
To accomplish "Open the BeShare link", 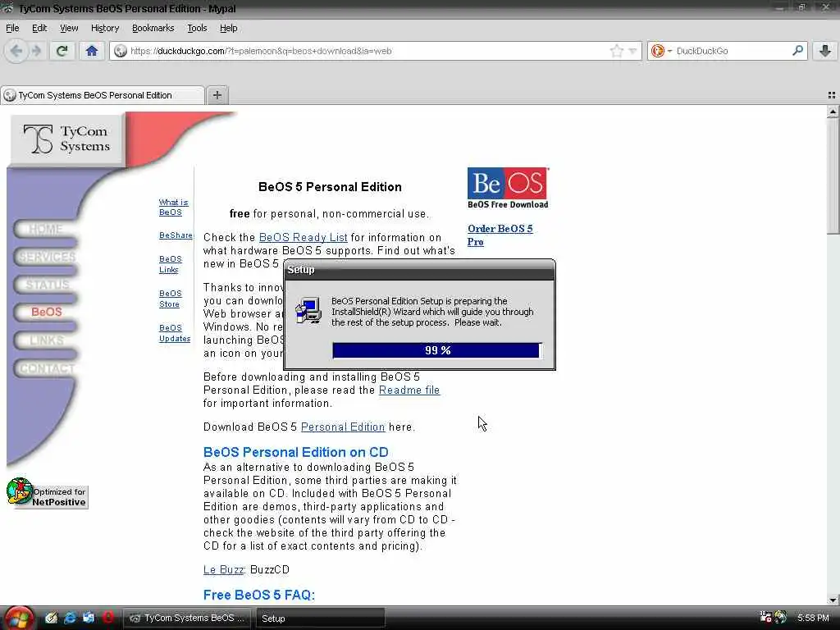I will [x=176, y=235].
